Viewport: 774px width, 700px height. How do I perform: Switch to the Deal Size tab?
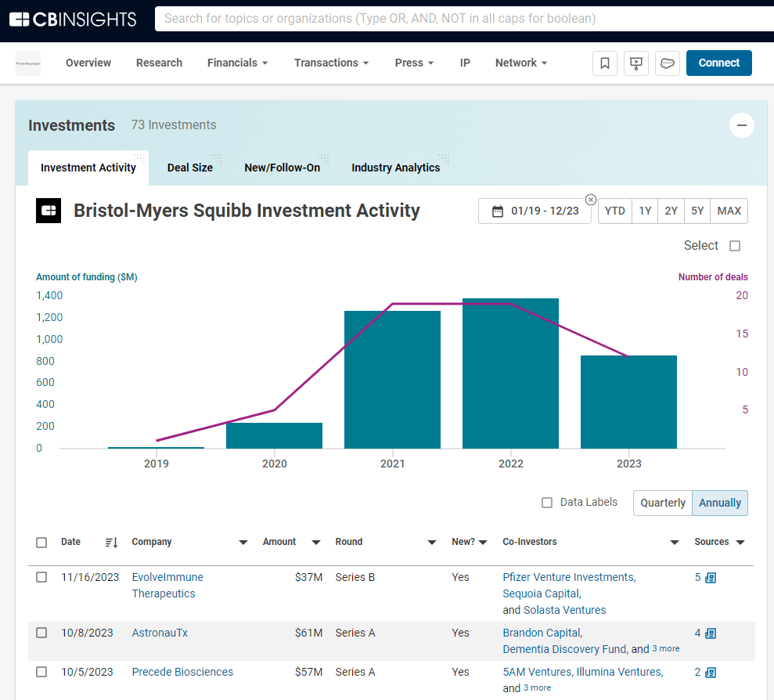[190, 168]
